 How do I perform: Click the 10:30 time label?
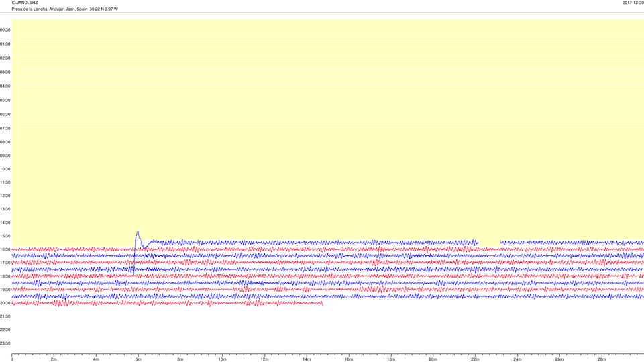(5, 169)
